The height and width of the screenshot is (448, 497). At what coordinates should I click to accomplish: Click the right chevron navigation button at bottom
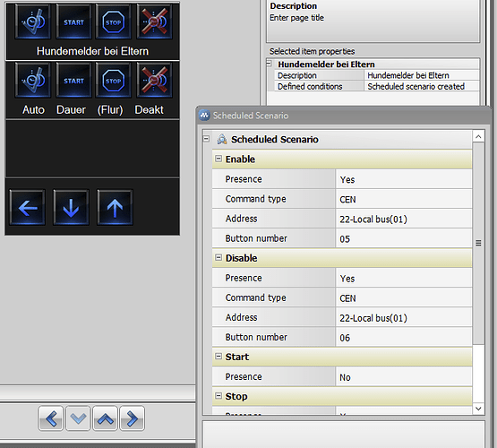click(133, 418)
